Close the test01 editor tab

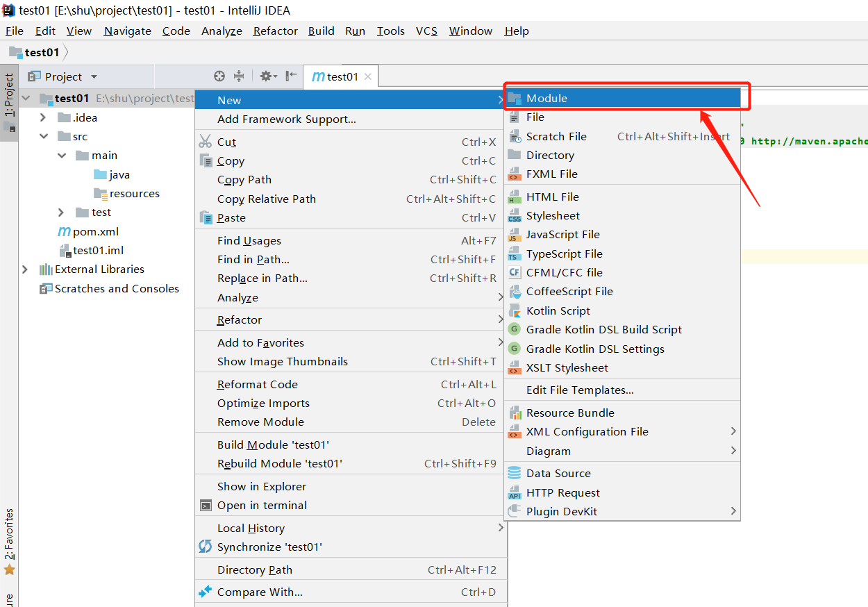(368, 77)
